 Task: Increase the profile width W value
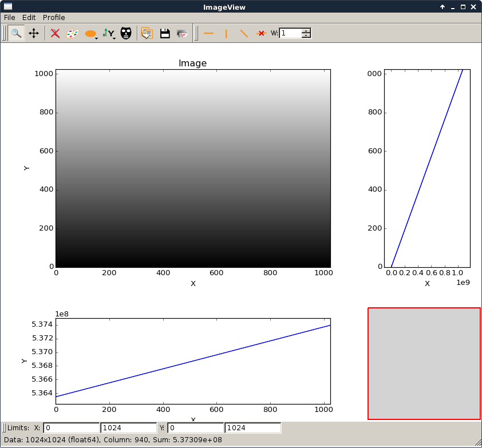306,30
